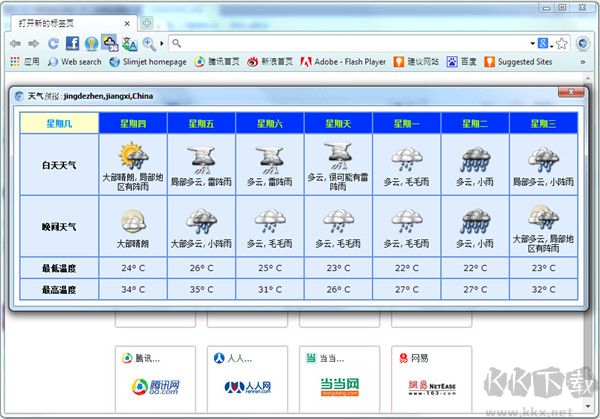The image size is (600, 419).
Task: Click the weather forecast toolbar icon
Action: click(x=110, y=43)
